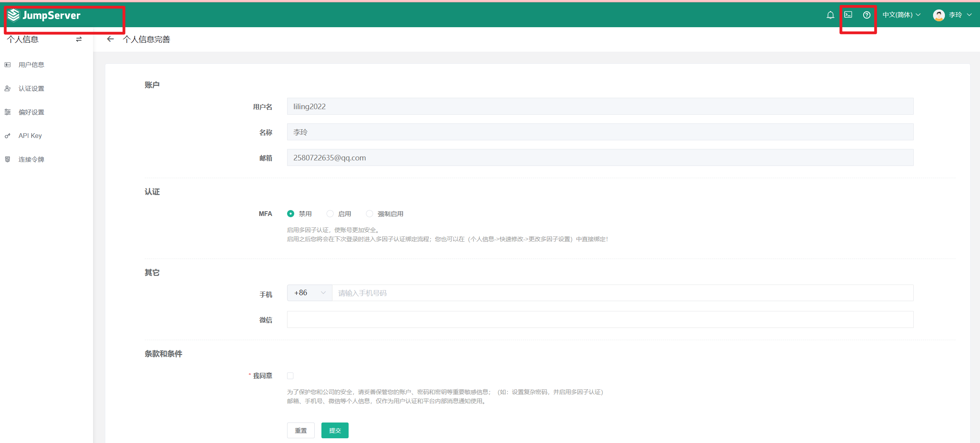Viewport: 980px width, 443px height.
Task: Click the sidebar switch arrows icon
Action: (79, 39)
